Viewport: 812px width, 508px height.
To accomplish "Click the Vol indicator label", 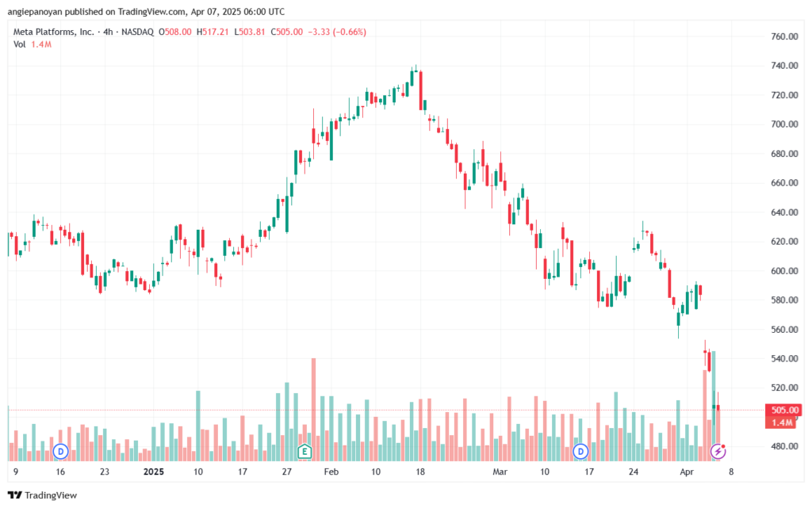I will tap(19, 44).
